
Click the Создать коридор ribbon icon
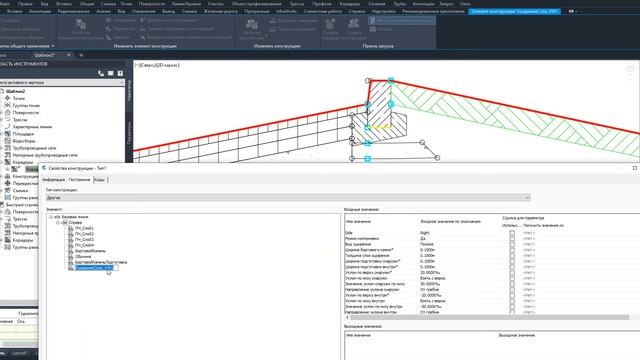click(x=330, y=24)
